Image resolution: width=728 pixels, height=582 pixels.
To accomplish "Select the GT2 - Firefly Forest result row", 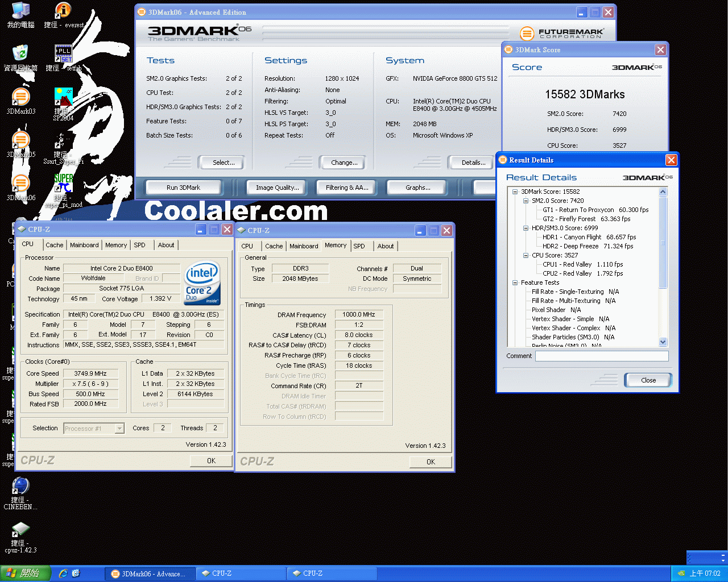I will [x=586, y=219].
